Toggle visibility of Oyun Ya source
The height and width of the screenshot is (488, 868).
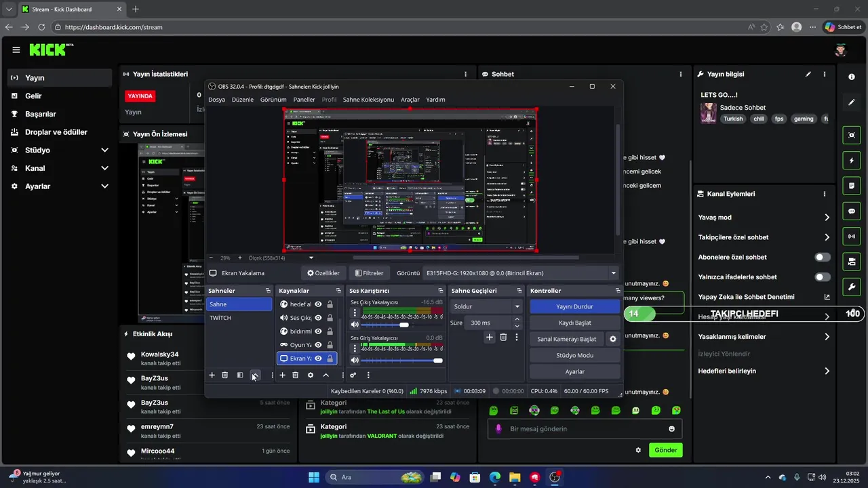pyautogui.click(x=318, y=345)
